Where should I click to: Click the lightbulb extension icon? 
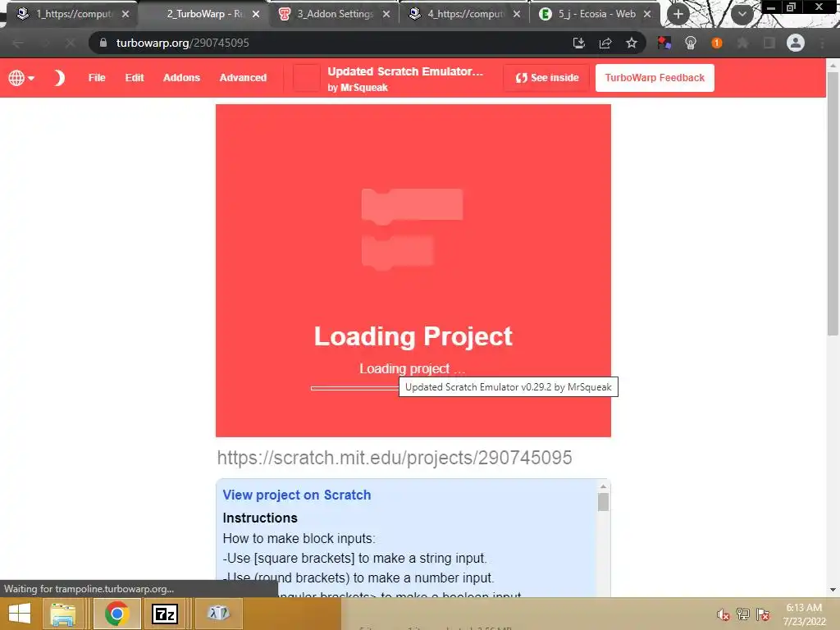coord(691,43)
